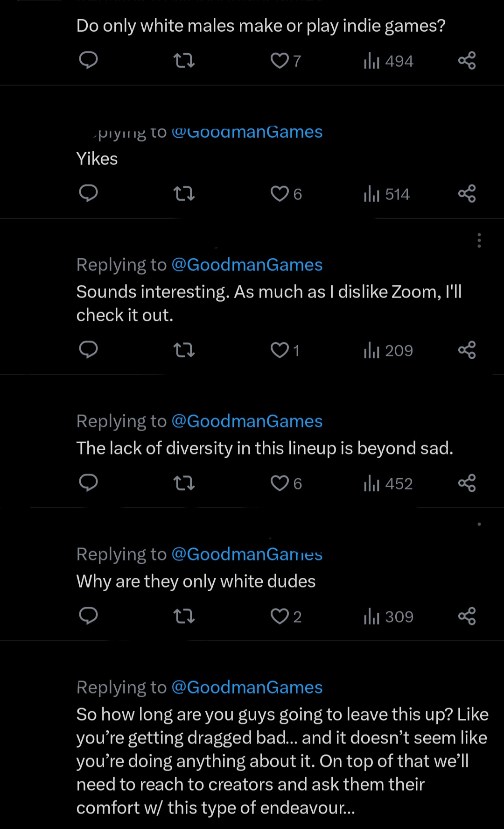
Task: Open @GoodmanGames link above 'lack of diversity' reply
Action: [247, 421]
